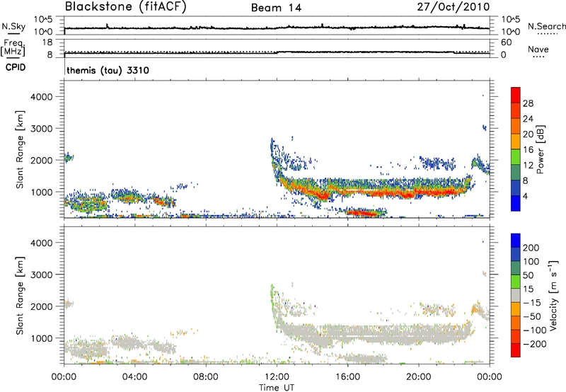
Task: Click the 'CPID' label
Action: [x=16, y=67]
